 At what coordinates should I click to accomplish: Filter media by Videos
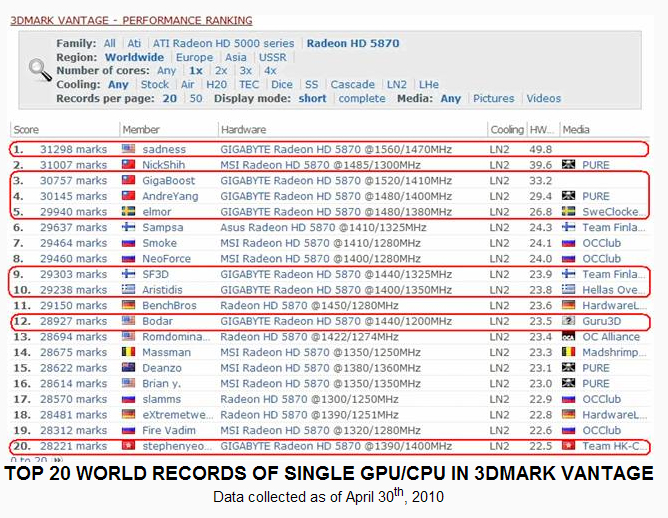coord(544,98)
